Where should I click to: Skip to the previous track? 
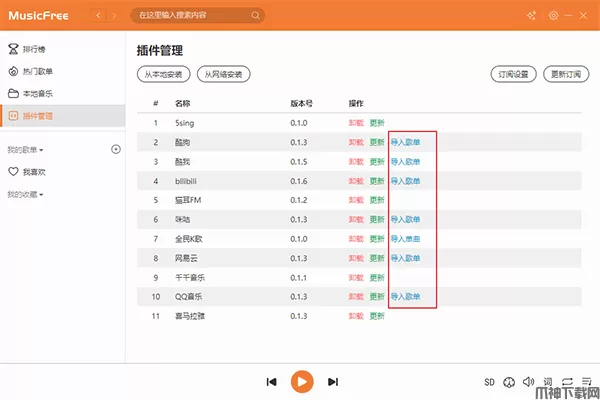coord(271,382)
